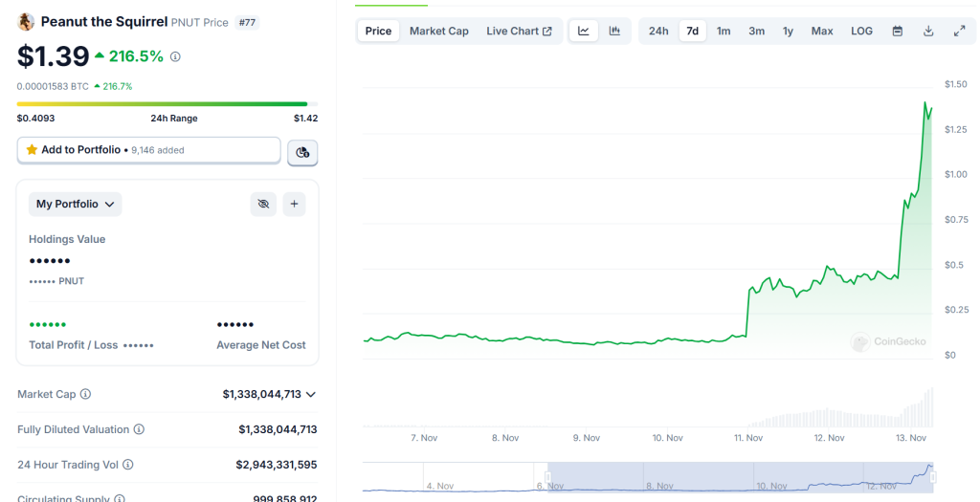Click the $1,338,044,713 Fully Diluted Valuation value
This screenshot has width=980, height=502.
click(278, 429)
